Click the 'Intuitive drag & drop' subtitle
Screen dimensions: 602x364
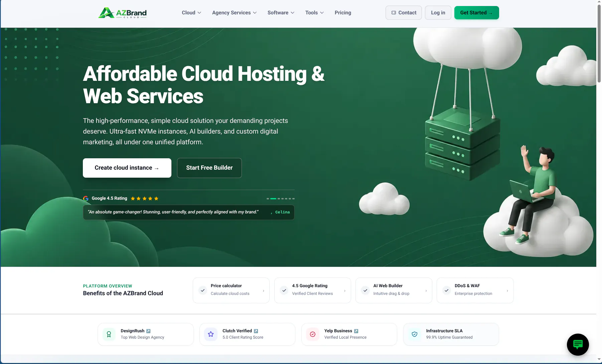(x=391, y=294)
